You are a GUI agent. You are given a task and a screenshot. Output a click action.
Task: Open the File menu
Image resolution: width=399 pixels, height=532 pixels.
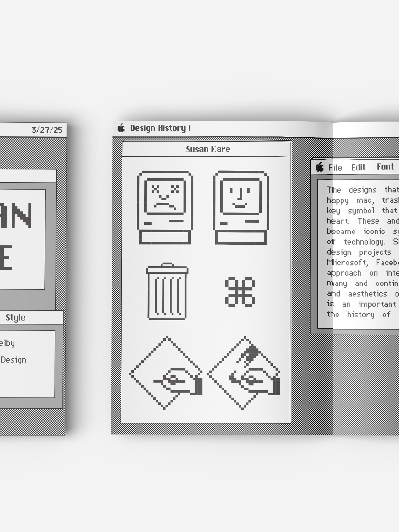coord(335,168)
